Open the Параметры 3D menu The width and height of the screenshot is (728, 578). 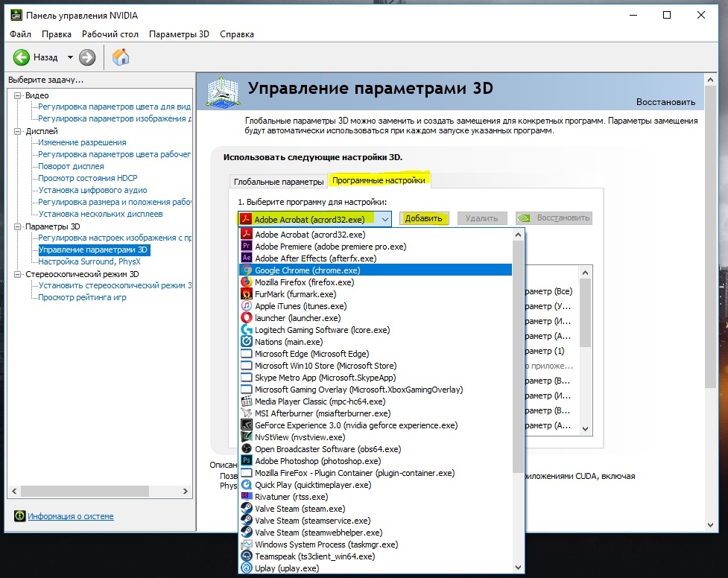(x=180, y=34)
